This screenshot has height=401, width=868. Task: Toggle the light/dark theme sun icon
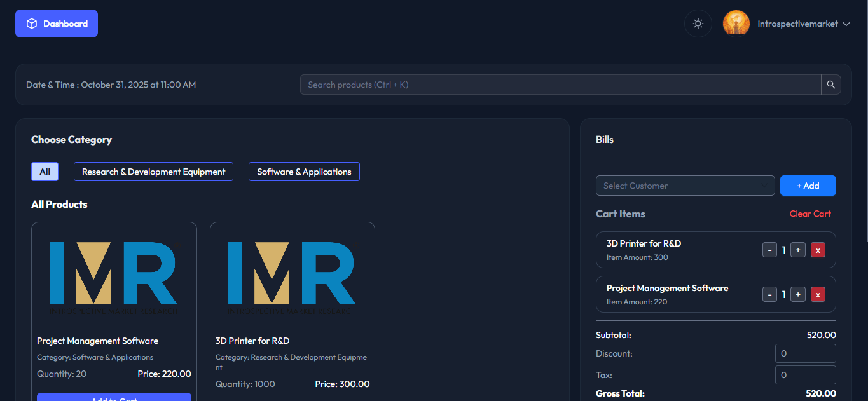click(698, 24)
